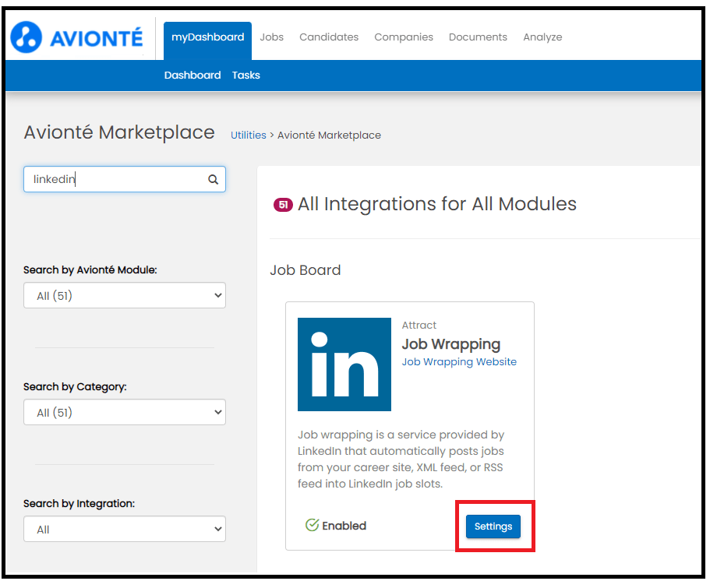Viewport: 710px width, 588px height.
Task: Click the search magnifying glass icon
Action: click(213, 178)
